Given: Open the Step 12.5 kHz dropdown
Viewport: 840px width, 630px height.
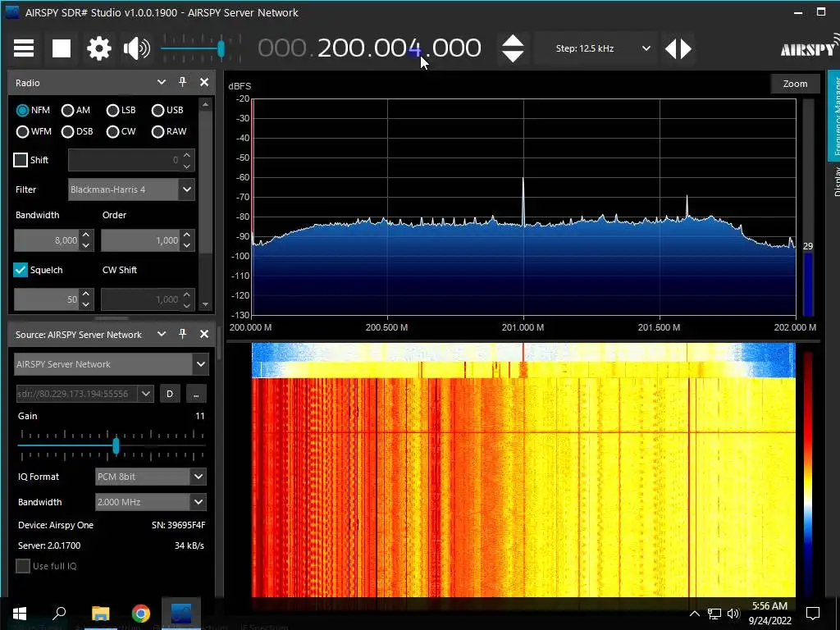Looking at the screenshot, I should [595, 48].
